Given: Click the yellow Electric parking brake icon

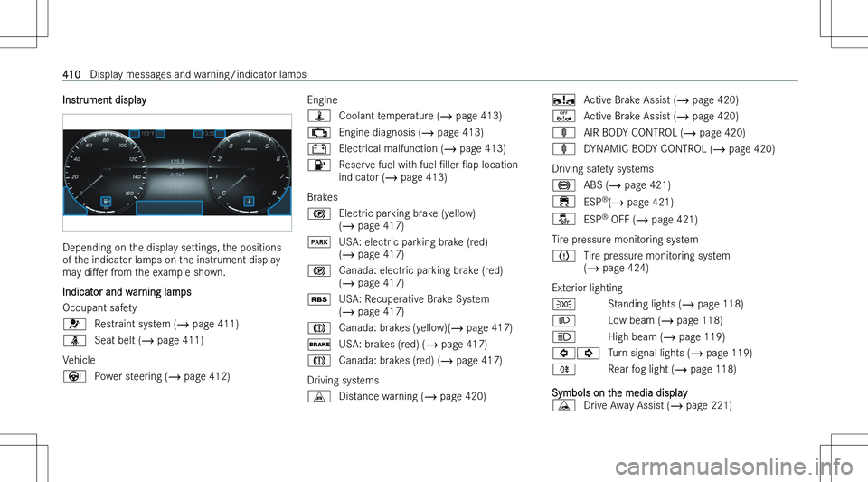Looking at the screenshot, I should (x=319, y=213).
